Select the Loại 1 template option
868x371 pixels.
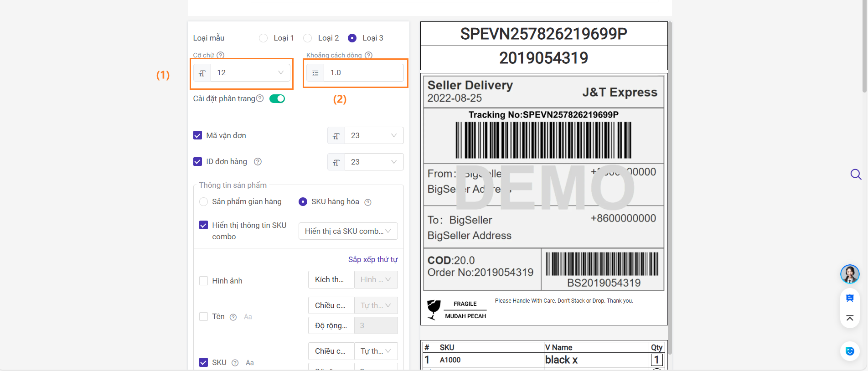pyautogui.click(x=263, y=38)
